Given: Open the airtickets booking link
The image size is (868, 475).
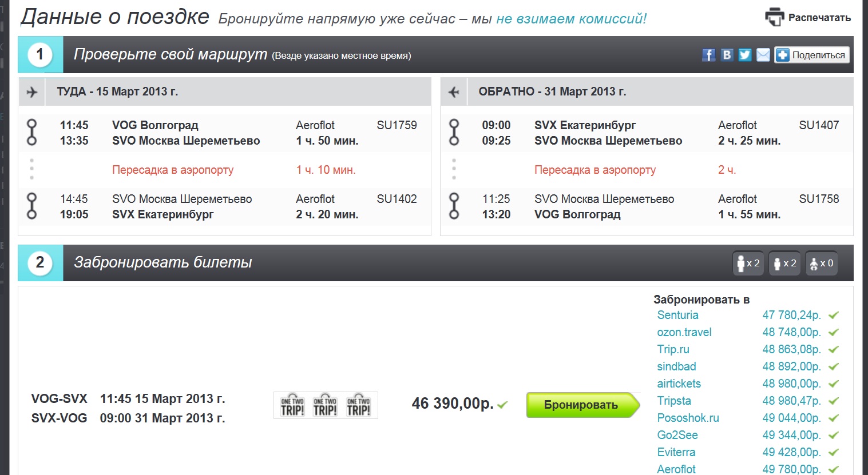Looking at the screenshot, I should [x=679, y=384].
